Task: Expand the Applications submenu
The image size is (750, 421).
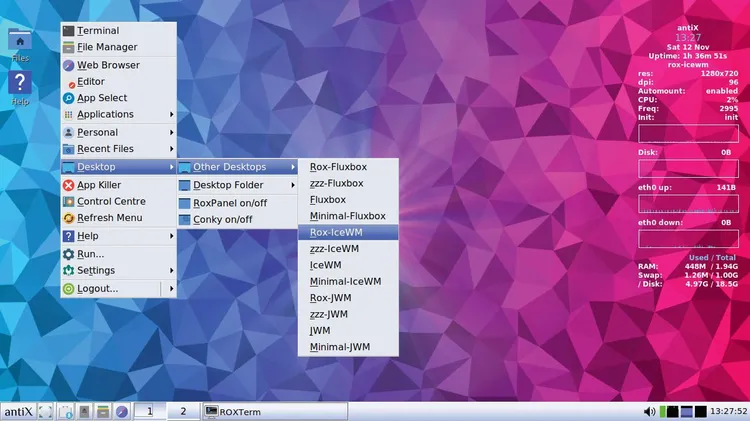Action: (x=105, y=114)
